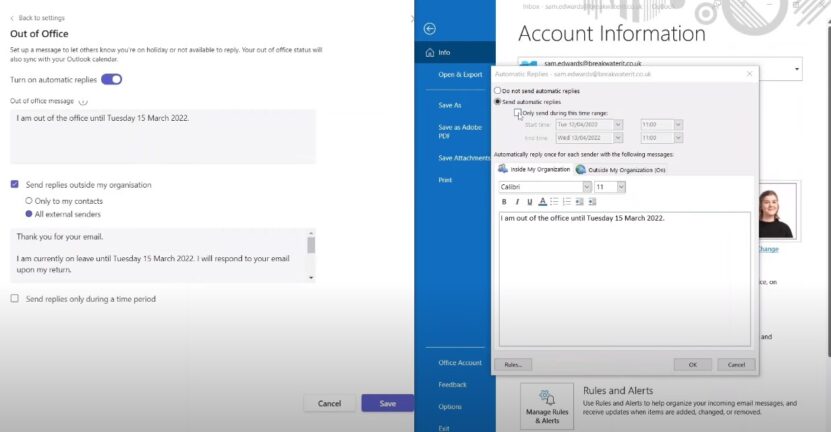Click the increase indent icon
The image size is (831, 432).
tap(593, 201)
